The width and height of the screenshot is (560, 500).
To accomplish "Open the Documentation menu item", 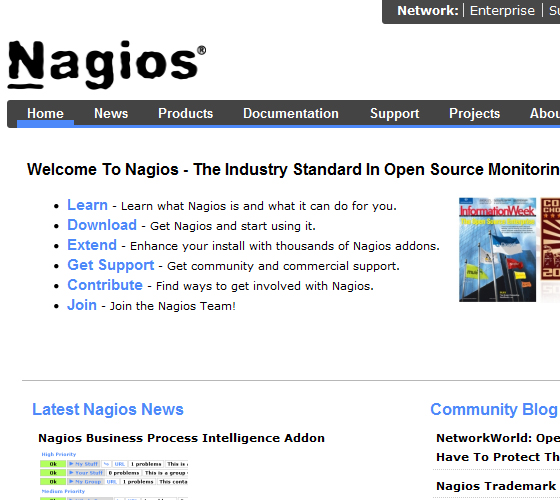I will [291, 114].
